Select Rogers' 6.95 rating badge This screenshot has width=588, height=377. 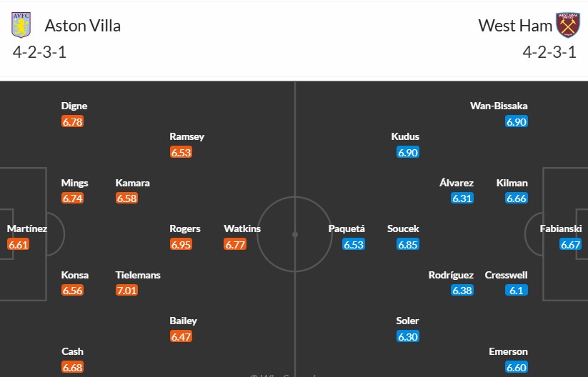[x=181, y=245]
